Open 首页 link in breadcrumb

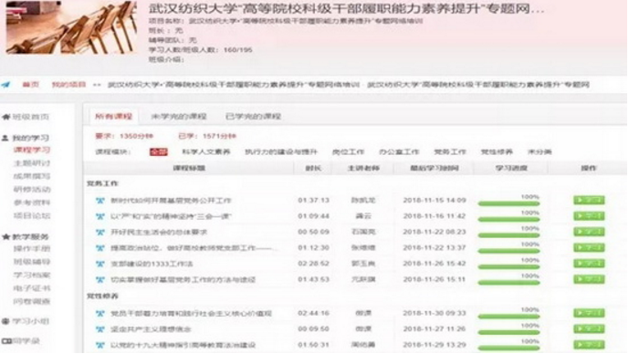[x=30, y=85]
